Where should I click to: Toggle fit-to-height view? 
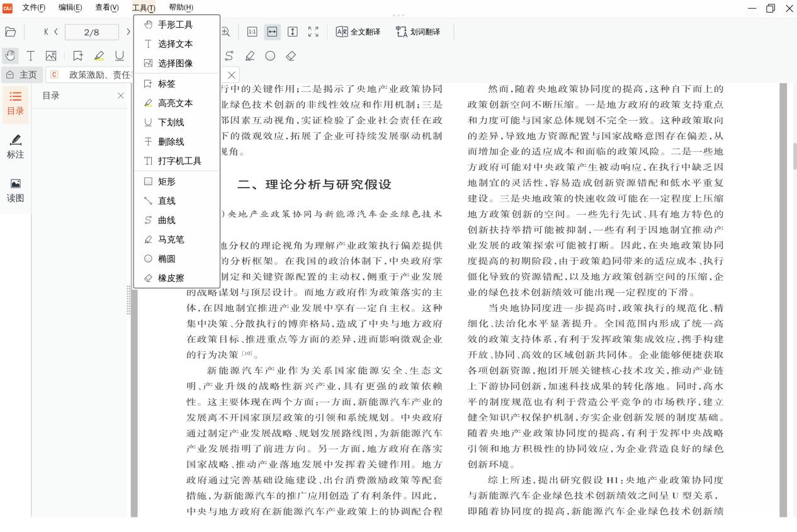tap(293, 31)
